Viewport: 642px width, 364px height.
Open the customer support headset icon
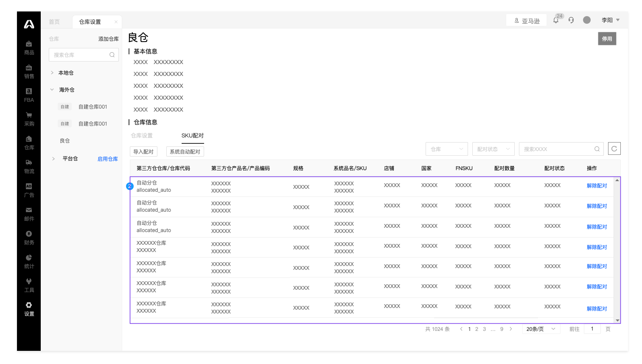571,20
